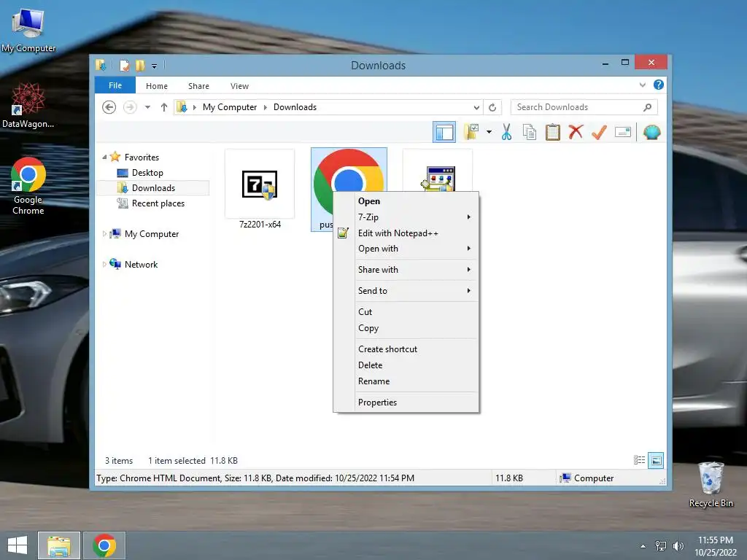Click the Rename box icon in toolbar
747x560 pixels.
tap(623, 132)
